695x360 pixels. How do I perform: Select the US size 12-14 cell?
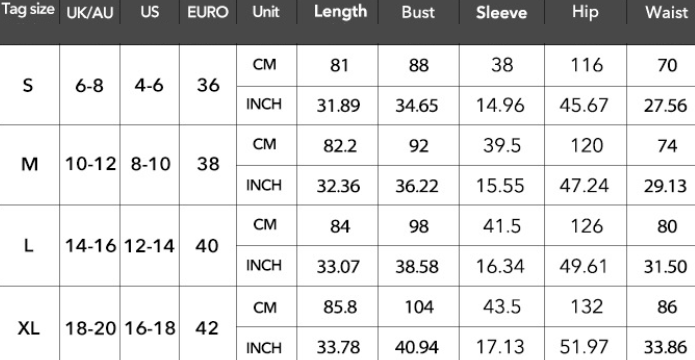149,246
